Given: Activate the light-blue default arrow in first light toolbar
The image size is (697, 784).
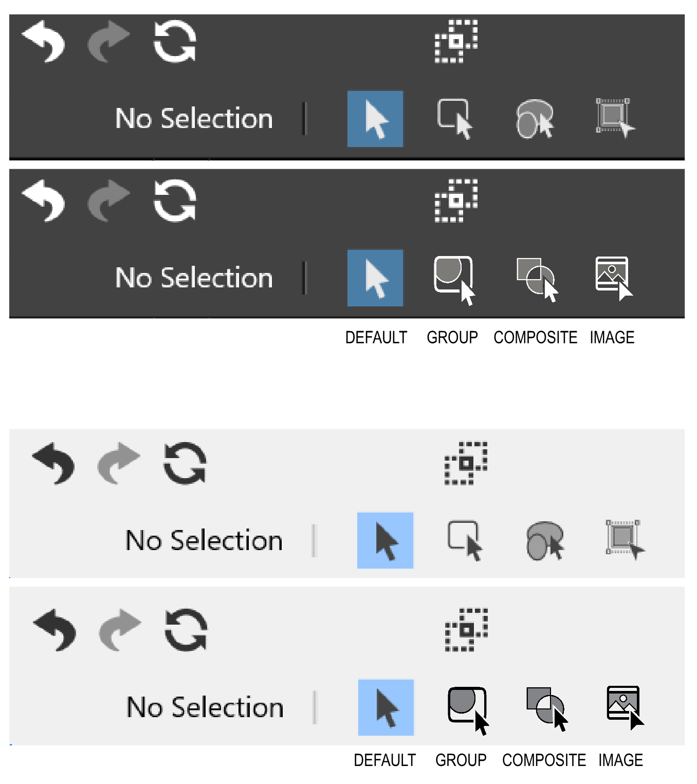Looking at the screenshot, I should 386,541.
